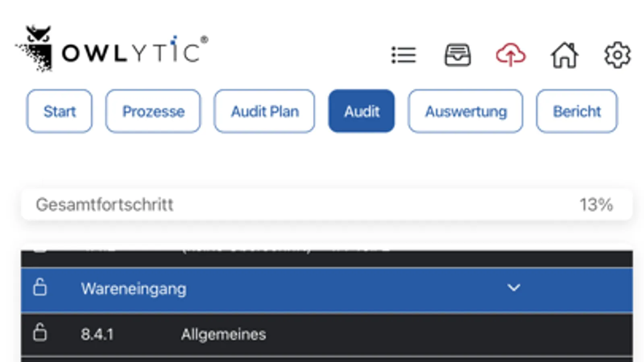Click the inbox tray icon
The image size is (644, 362).
click(x=458, y=55)
